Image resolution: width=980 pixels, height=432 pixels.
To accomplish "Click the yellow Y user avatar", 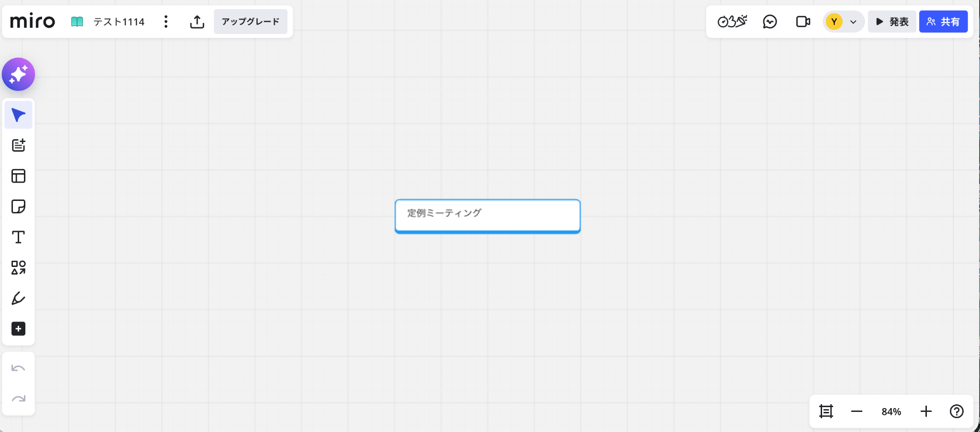I will click(x=834, y=22).
